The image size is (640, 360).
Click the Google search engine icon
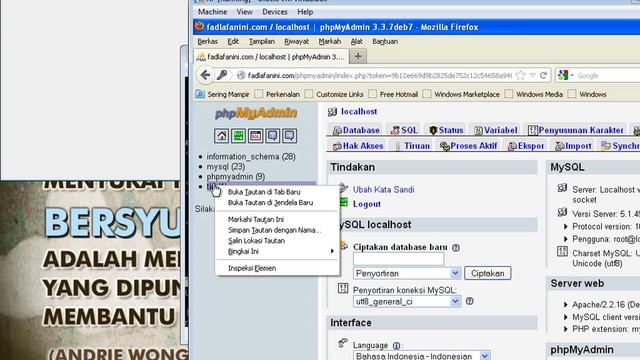point(563,75)
